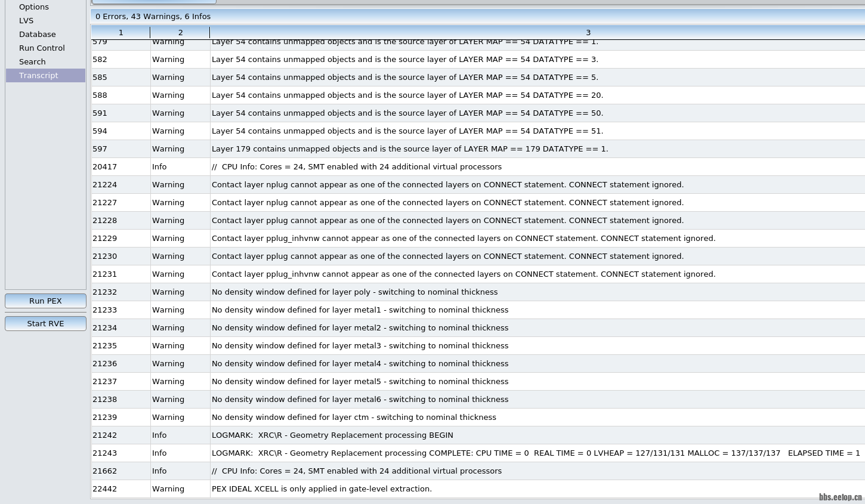Select row 21229 pplug_inhvnw contact warning
The image size is (865, 504).
click(x=463, y=239)
